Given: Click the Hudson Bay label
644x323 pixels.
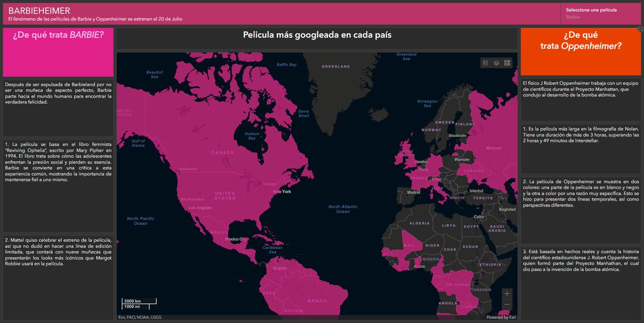Looking at the screenshot, I should (x=252, y=136).
